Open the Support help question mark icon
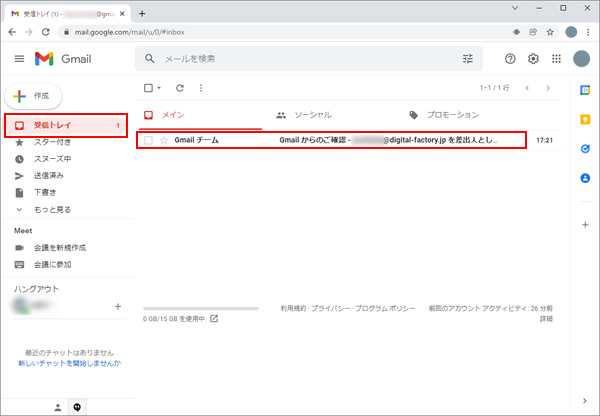 (x=510, y=59)
